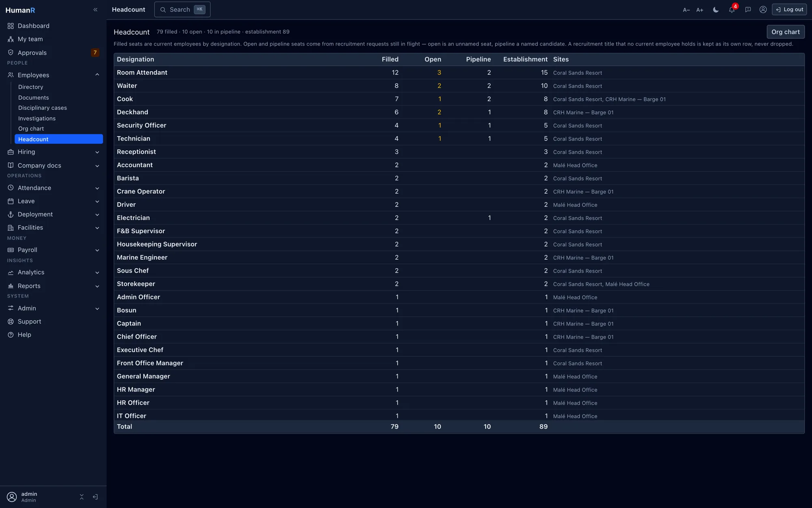
Task: Open the messages chat icon
Action: [x=748, y=10]
